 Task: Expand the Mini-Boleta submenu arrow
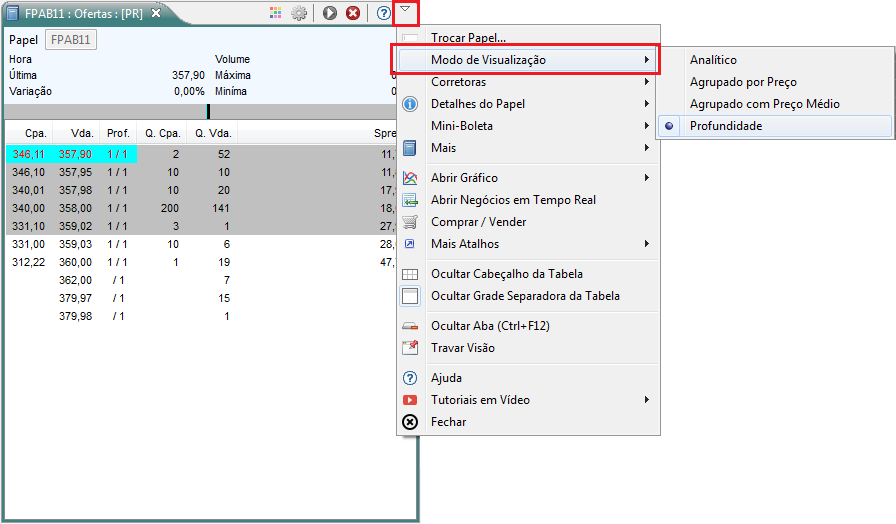click(x=646, y=126)
